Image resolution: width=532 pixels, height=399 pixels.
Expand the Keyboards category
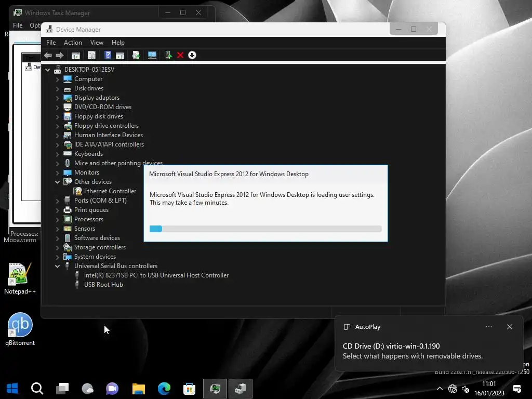[x=57, y=154]
